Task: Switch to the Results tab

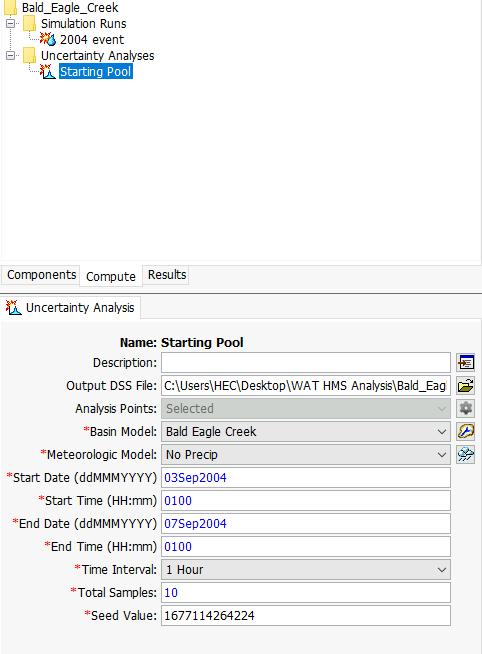Action: pos(167,275)
